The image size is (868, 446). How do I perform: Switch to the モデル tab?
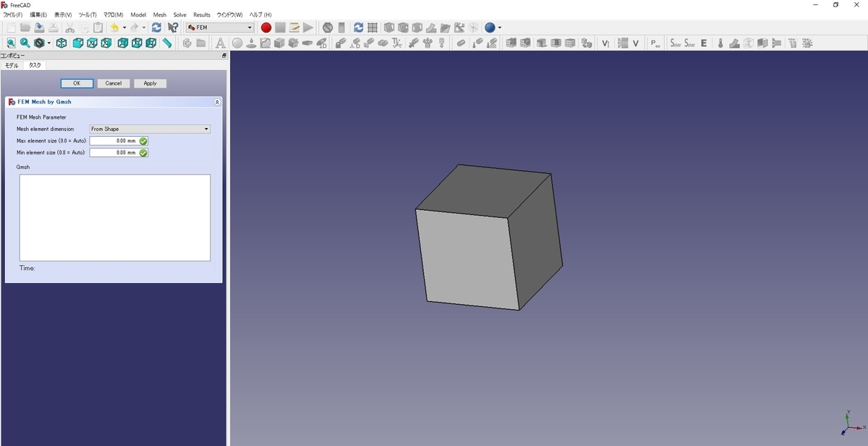pyautogui.click(x=12, y=65)
